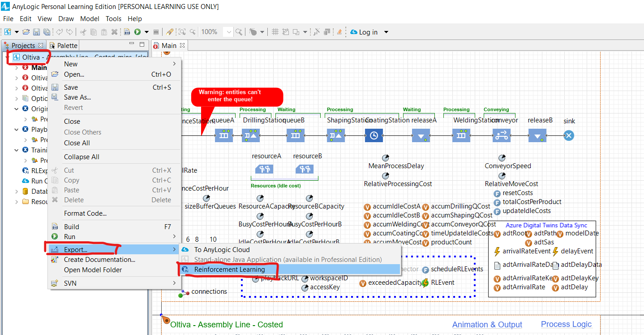This screenshot has height=335, width=644.
Task: Open the Process Logic link
Action: pyautogui.click(x=567, y=324)
